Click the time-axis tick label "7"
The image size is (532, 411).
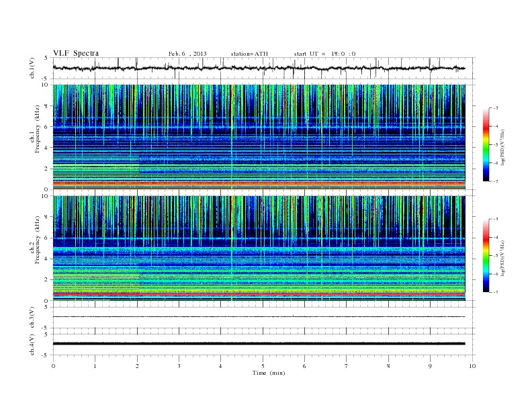(347, 366)
